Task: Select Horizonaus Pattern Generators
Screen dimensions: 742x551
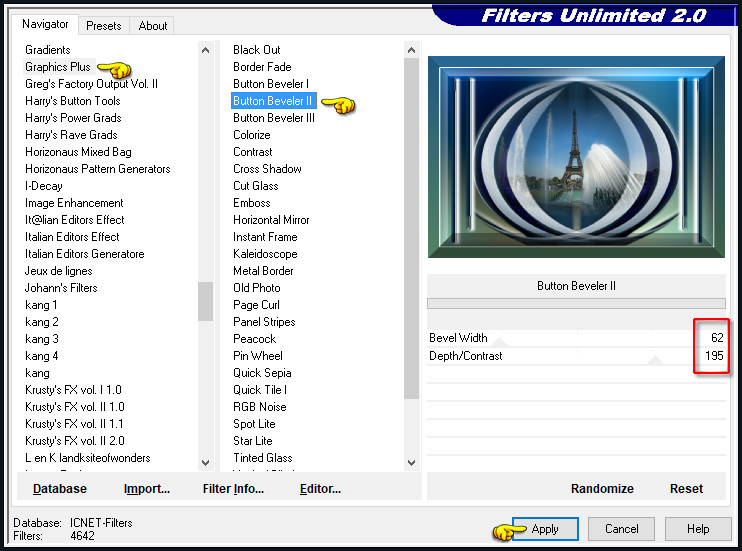Action: [x=97, y=169]
